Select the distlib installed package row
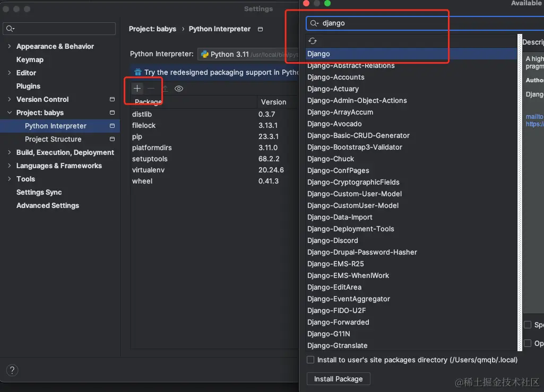 (x=214, y=114)
